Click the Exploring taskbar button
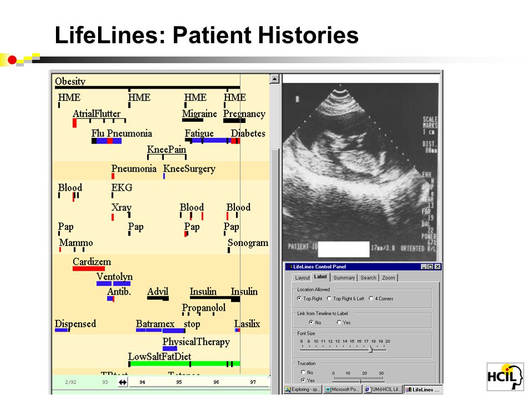 (303, 390)
